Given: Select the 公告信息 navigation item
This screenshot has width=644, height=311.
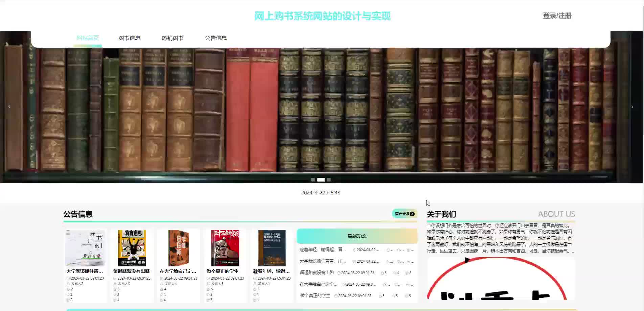Looking at the screenshot, I should click(216, 38).
